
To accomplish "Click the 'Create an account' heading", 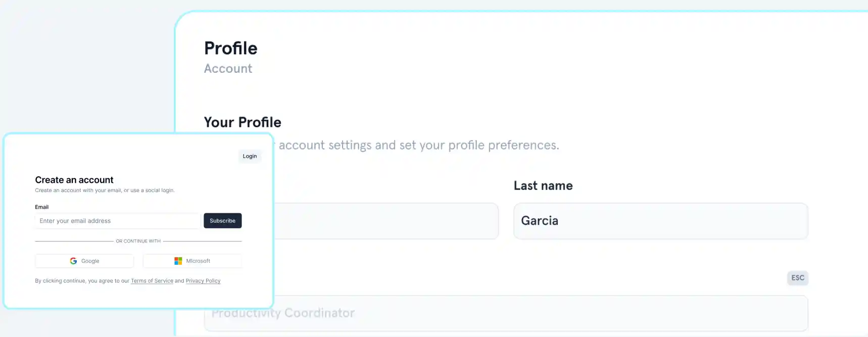I will [74, 180].
